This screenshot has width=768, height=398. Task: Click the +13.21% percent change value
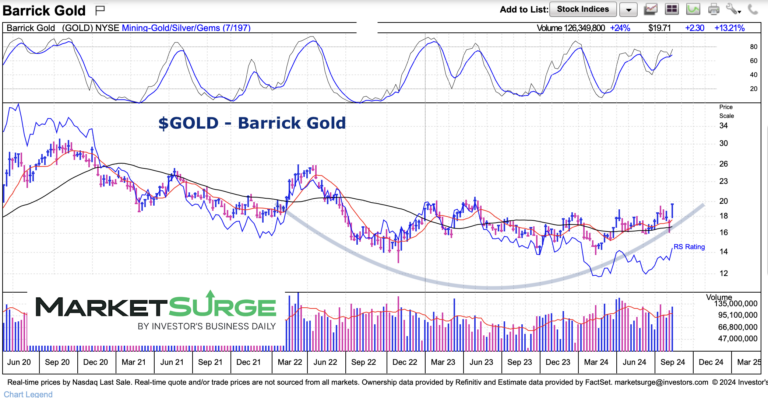730,28
